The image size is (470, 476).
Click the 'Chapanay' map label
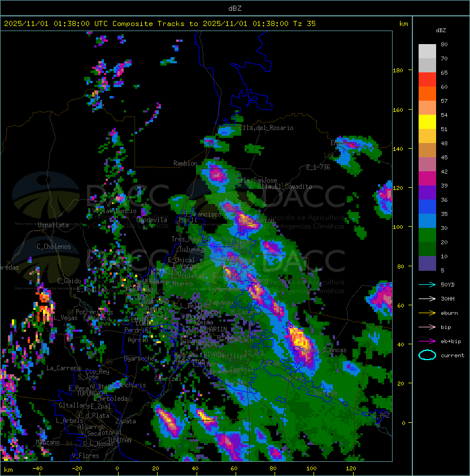click(x=219, y=302)
